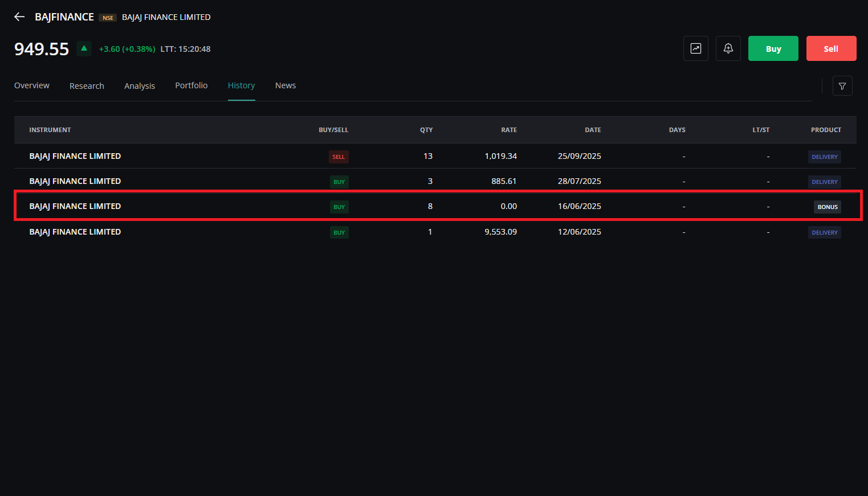Viewport: 868px width, 496px height.
Task: Click the BONUS product tag
Action: pos(827,207)
